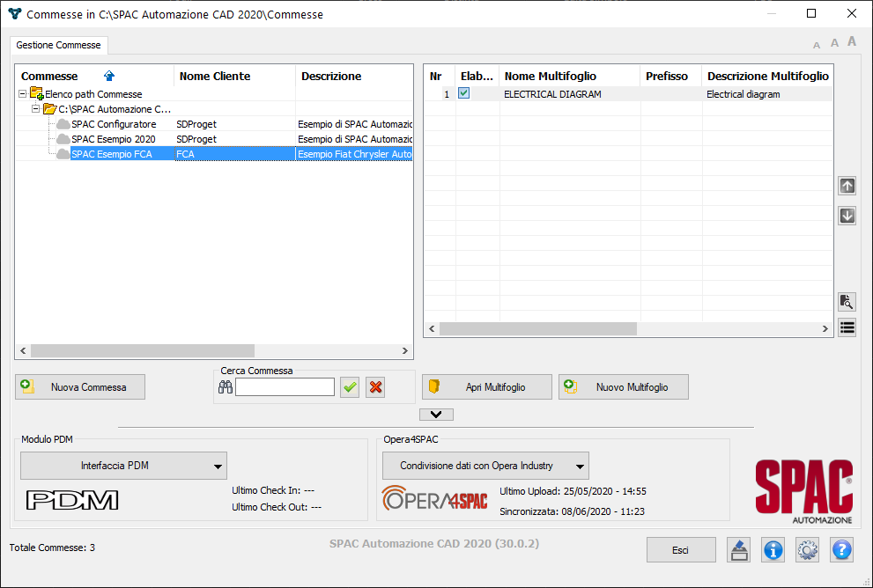Click the cloud icon beside SPAC Esempio 2020

[63, 139]
